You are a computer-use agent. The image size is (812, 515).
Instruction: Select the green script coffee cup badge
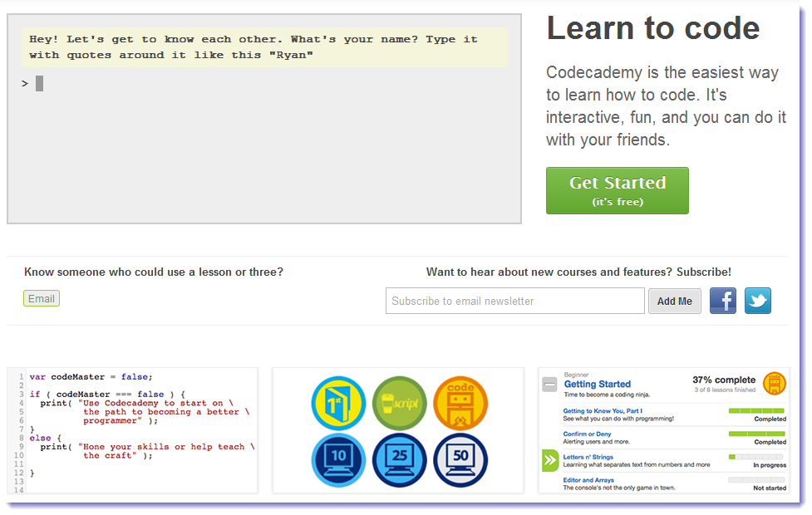tap(400, 404)
